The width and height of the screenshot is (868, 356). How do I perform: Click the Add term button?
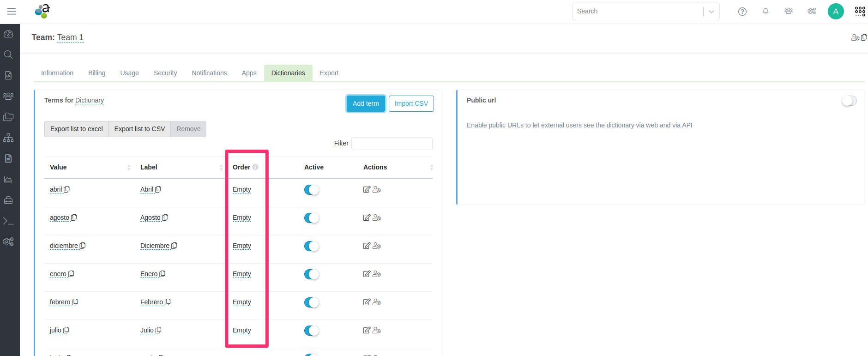click(x=366, y=103)
